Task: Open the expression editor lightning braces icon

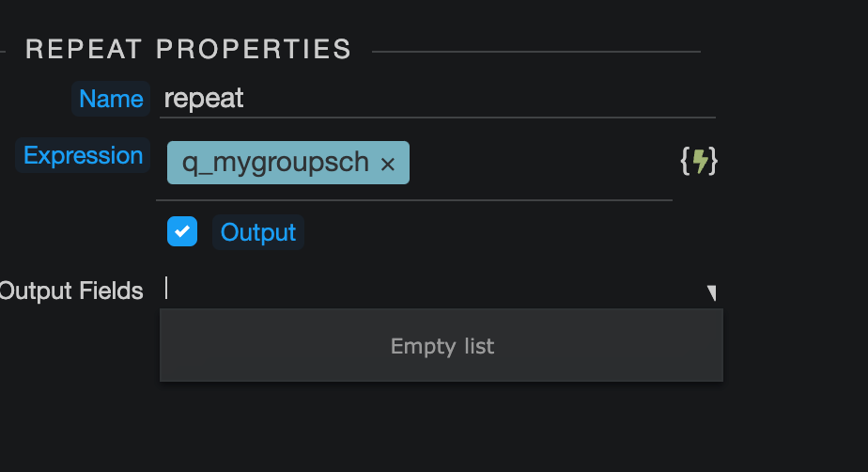Action: pos(699,161)
